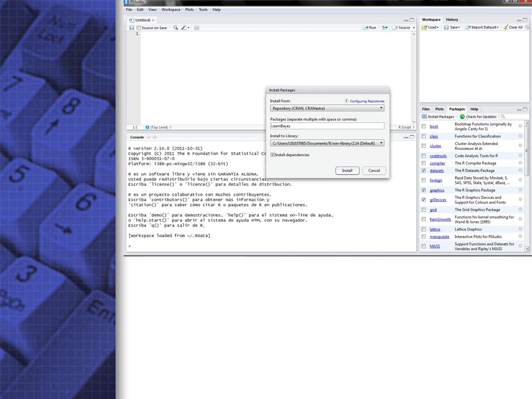Uncheck the grDevices package checkbox
This screenshot has height=399, width=532.
click(423, 200)
